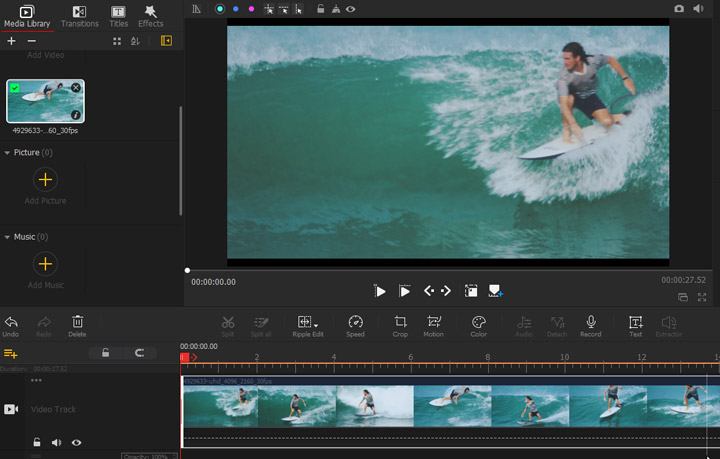720x459 pixels.
Task: Click the Split scissors tool
Action: tap(228, 326)
